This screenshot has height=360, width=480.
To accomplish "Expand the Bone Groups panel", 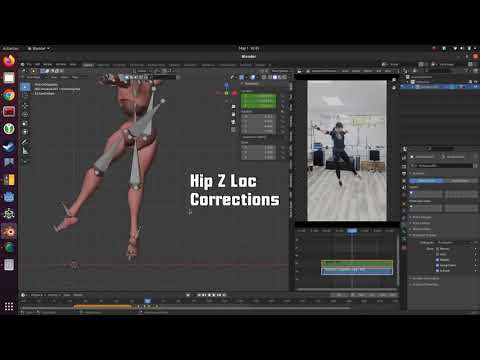I will [x=422, y=217].
